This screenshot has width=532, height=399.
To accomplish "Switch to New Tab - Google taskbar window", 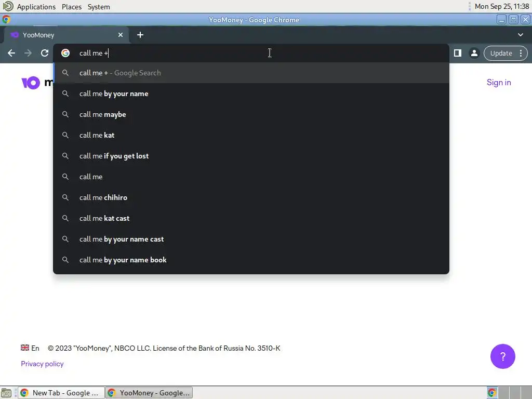I will [x=61, y=393].
